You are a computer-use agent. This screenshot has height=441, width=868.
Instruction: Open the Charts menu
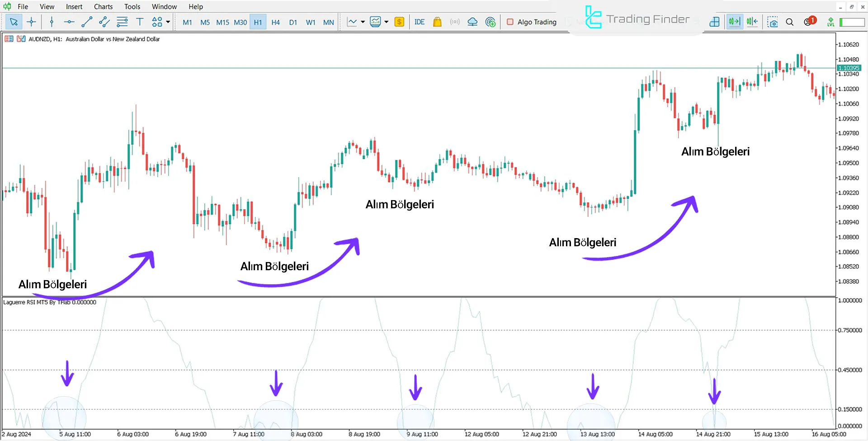103,6
